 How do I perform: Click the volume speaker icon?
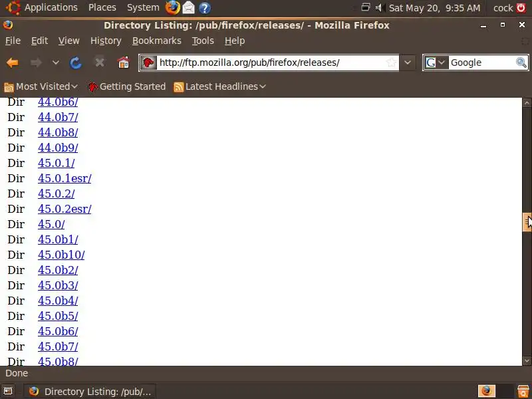(x=380, y=7)
